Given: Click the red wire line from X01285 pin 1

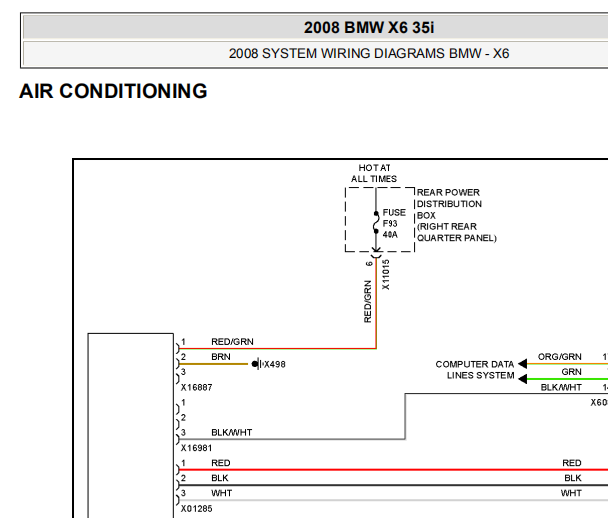Looking at the screenshot, I should coord(392,470).
